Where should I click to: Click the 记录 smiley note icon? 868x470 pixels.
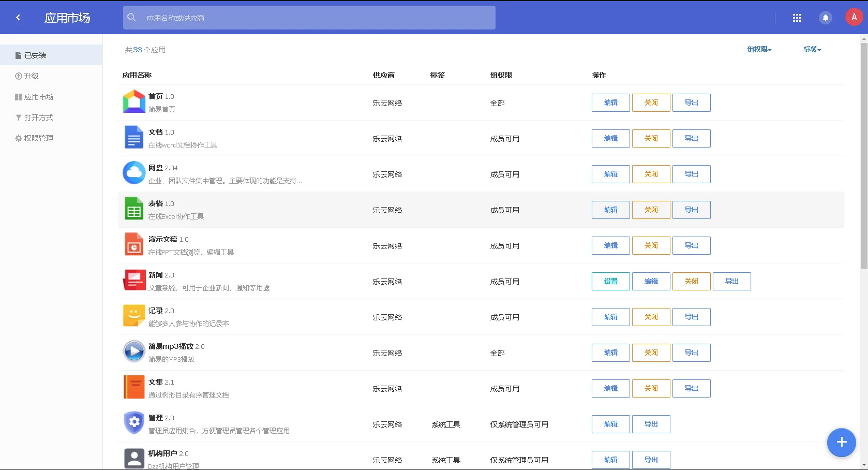pos(134,316)
